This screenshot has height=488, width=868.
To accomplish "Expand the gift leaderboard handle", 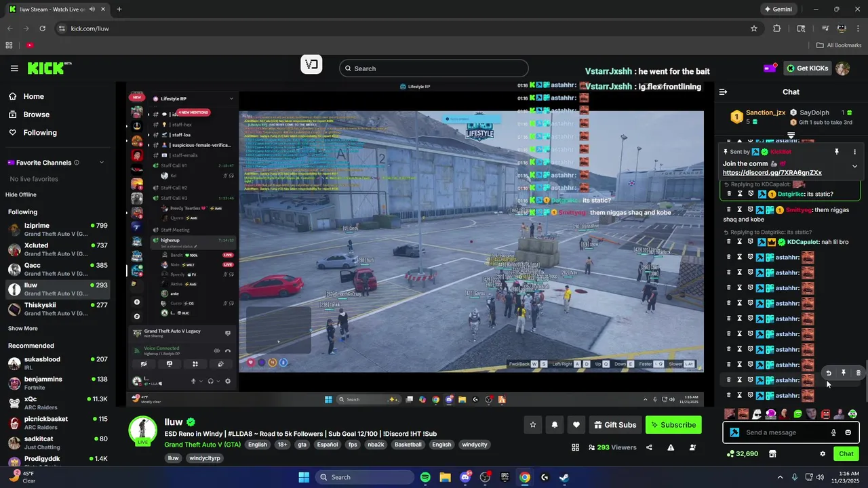I will [791, 136].
